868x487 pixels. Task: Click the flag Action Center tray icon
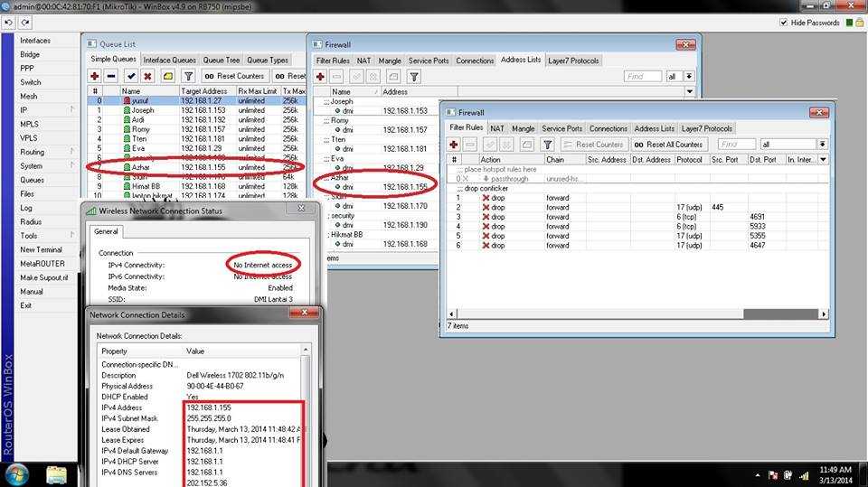(773, 475)
